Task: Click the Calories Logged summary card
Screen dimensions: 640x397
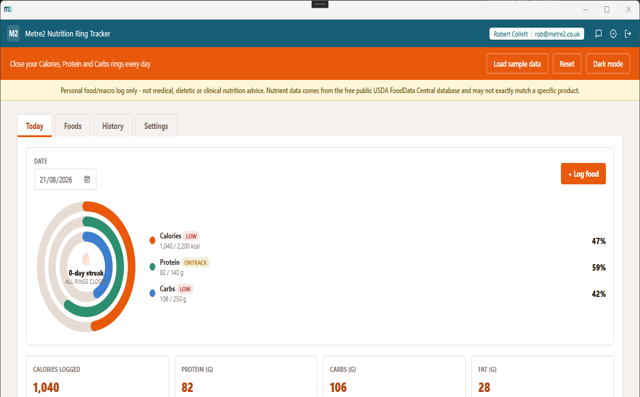Action: pos(97,376)
